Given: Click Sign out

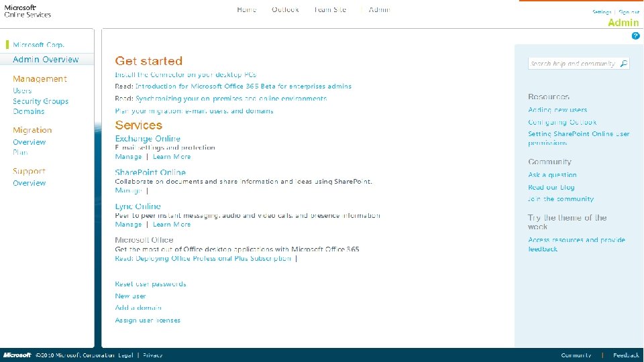Looking at the screenshot, I should pyautogui.click(x=629, y=12).
